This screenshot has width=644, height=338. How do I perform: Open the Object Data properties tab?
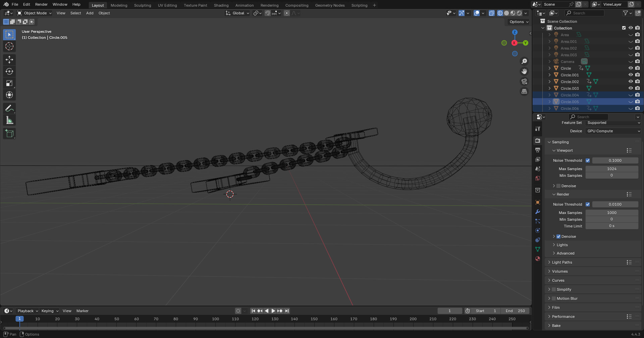538,249
